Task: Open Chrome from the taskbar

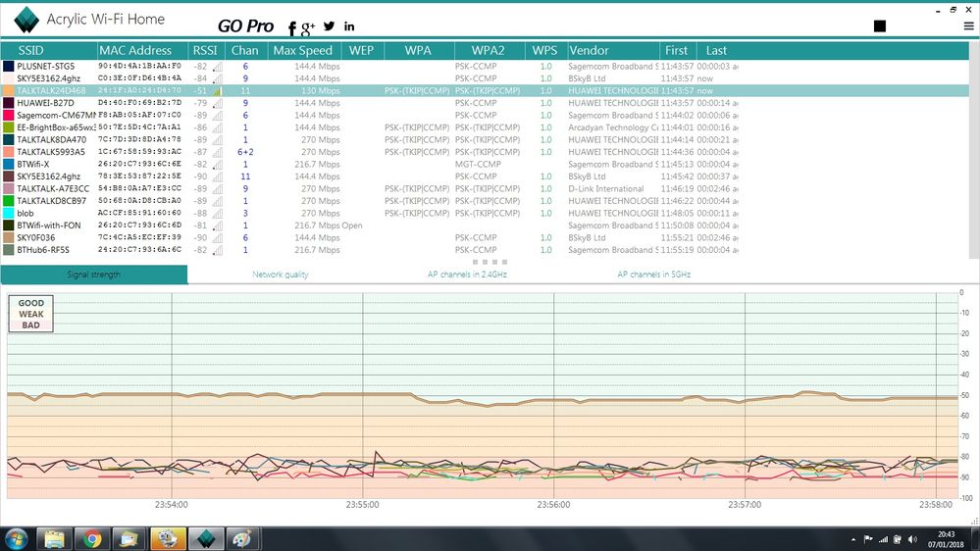Action: click(x=92, y=538)
